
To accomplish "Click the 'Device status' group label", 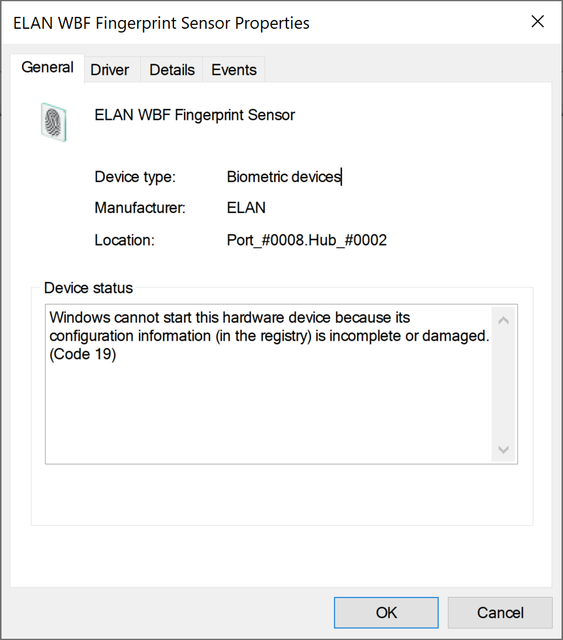I will point(88,288).
